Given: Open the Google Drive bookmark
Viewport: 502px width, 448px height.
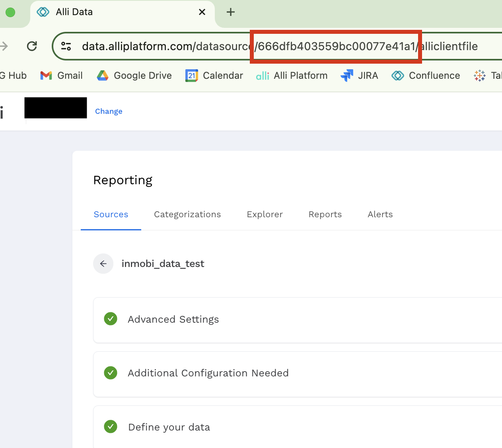Looking at the screenshot, I should pyautogui.click(x=134, y=76).
